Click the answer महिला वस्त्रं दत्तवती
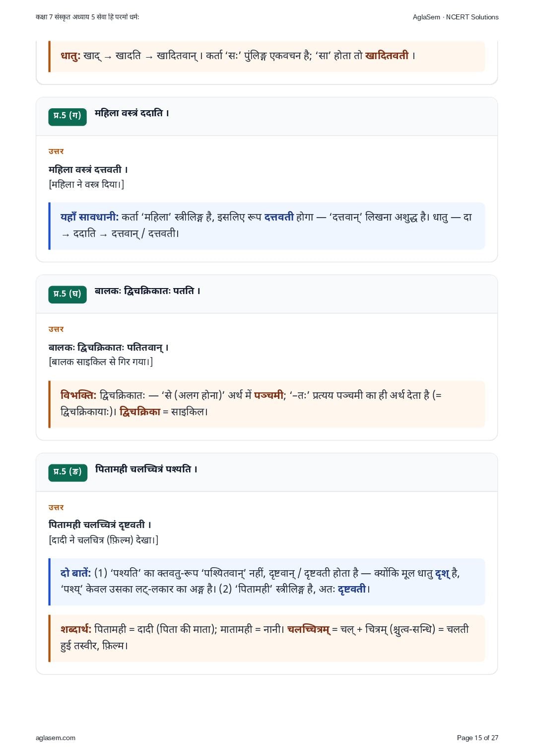 click(x=88, y=169)
